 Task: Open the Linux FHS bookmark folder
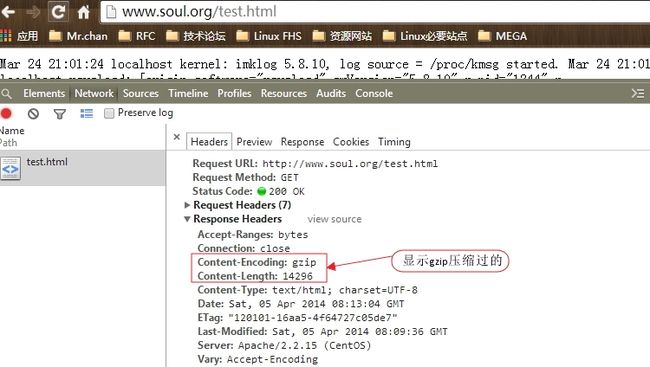(x=269, y=36)
